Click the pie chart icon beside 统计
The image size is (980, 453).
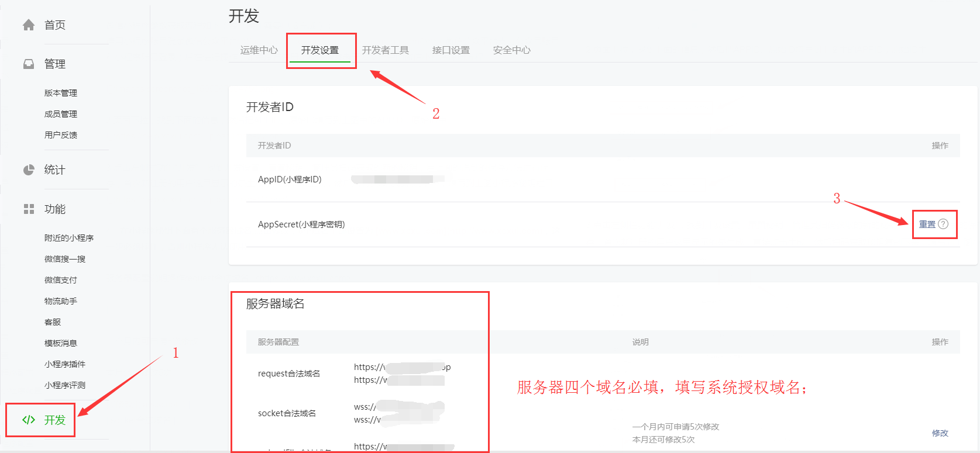click(29, 170)
